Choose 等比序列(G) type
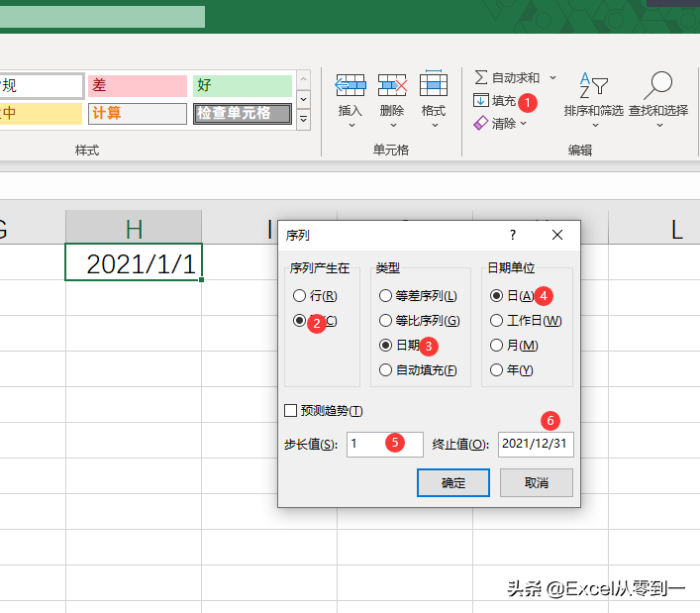700x613 pixels. 385,321
